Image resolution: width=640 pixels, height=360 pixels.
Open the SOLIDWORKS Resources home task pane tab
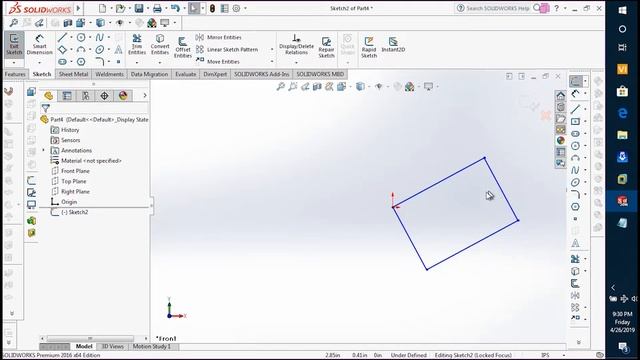561,96
